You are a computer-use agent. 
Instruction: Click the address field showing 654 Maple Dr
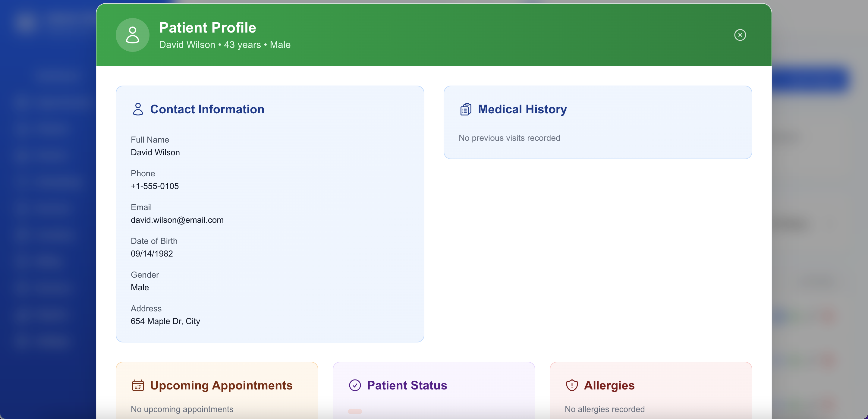coord(165,321)
